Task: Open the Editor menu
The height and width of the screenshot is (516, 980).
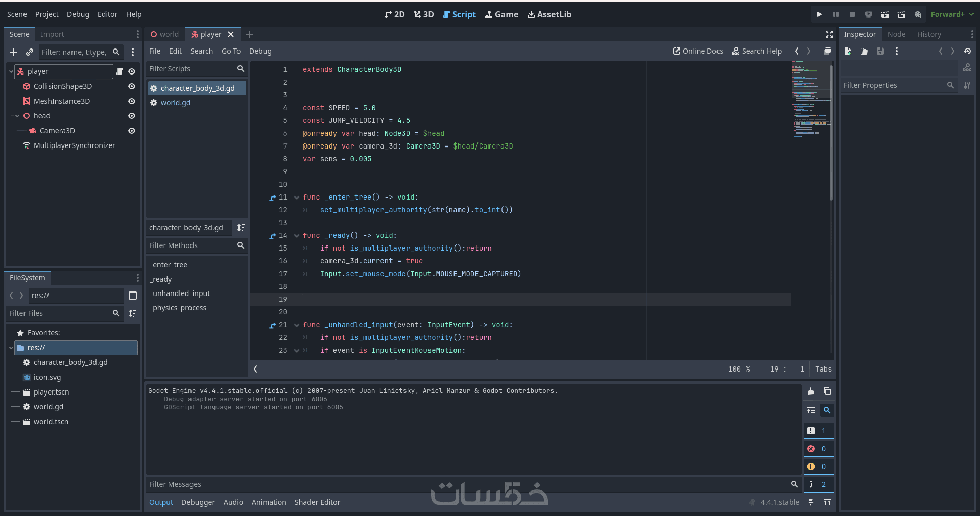Action: tap(107, 14)
